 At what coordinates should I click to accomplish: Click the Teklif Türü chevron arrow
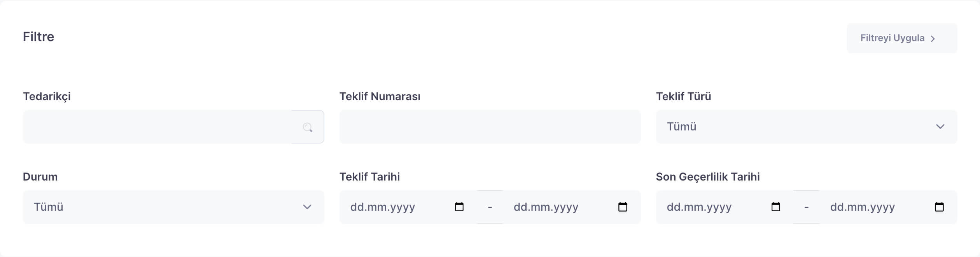pos(940,127)
